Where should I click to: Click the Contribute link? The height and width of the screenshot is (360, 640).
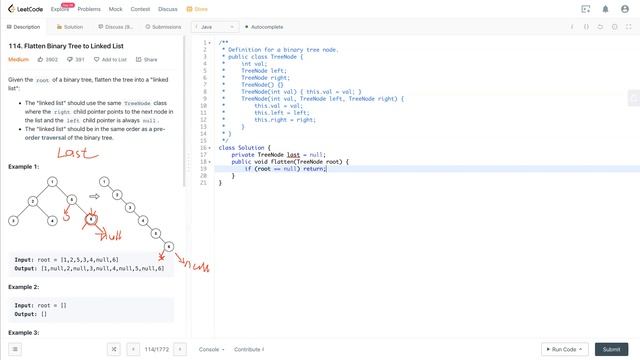(x=249, y=349)
